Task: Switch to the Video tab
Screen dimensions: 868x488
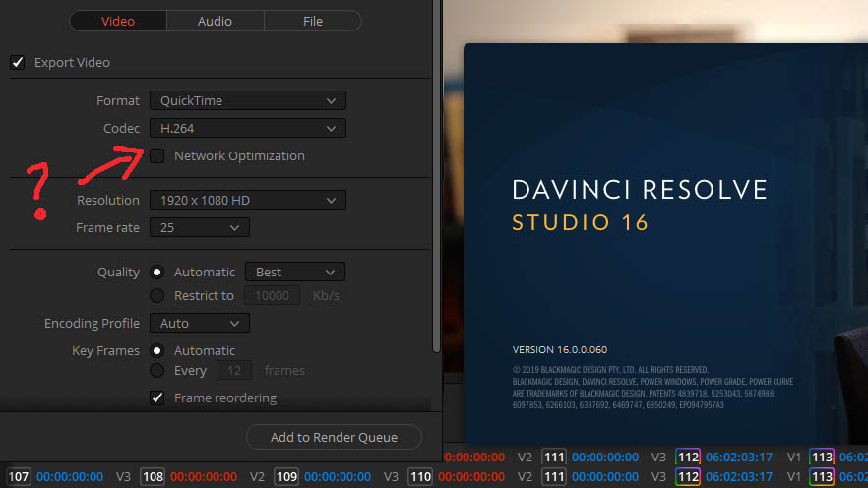Action: tap(118, 21)
